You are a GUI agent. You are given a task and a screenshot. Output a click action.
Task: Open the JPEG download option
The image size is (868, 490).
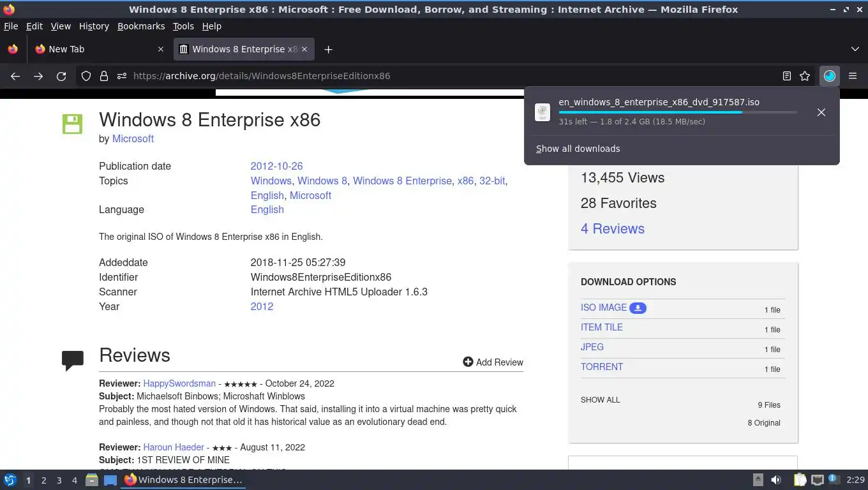click(592, 347)
